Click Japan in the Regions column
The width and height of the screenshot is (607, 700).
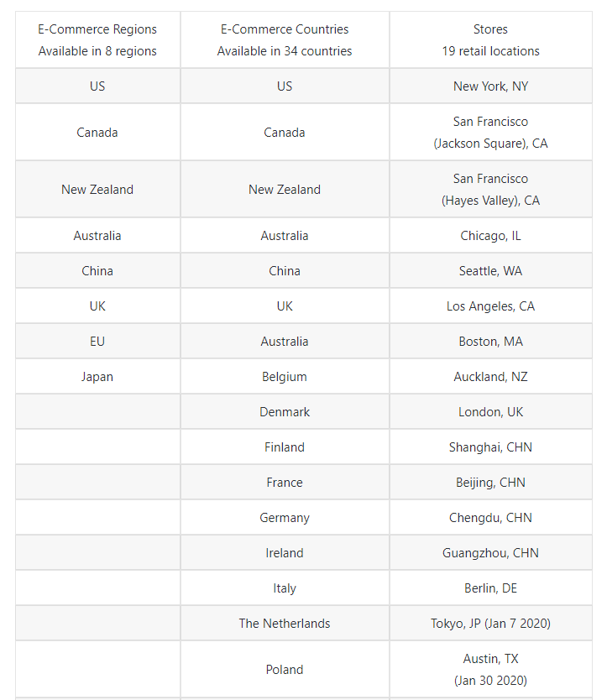coord(97,377)
